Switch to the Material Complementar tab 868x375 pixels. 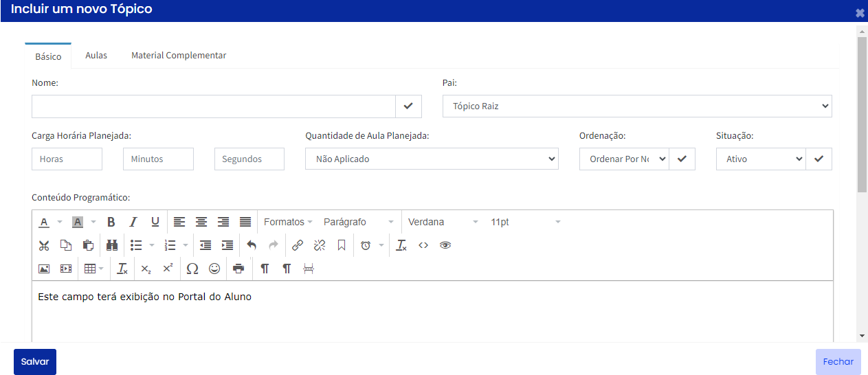click(x=179, y=56)
